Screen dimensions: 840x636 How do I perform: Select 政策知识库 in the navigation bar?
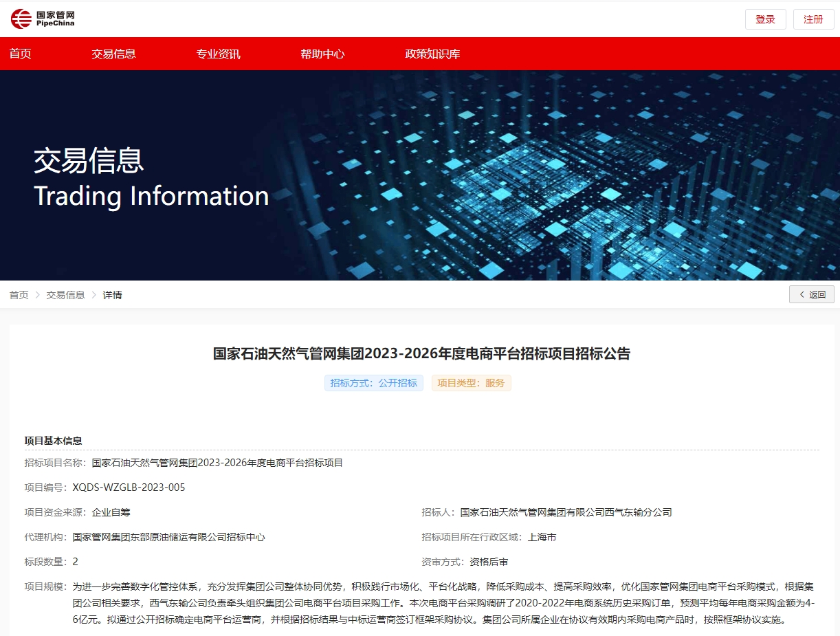click(432, 54)
